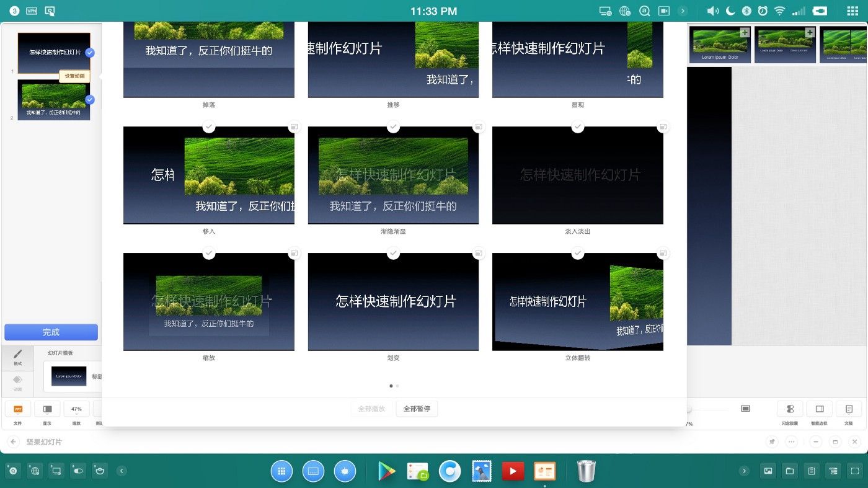Click the back arrow beside 坚果幻灯片
Image resolution: width=868 pixels, height=488 pixels.
coord(13,442)
